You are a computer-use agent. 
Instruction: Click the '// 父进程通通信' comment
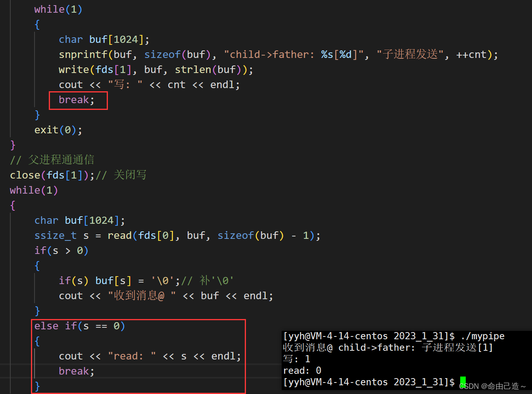pos(52,160)
